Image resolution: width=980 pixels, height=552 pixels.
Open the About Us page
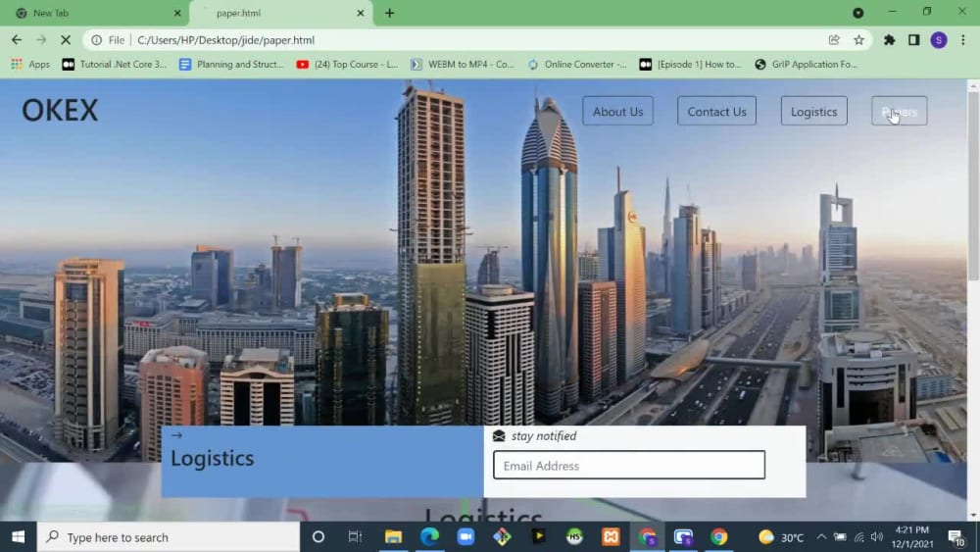617,111
